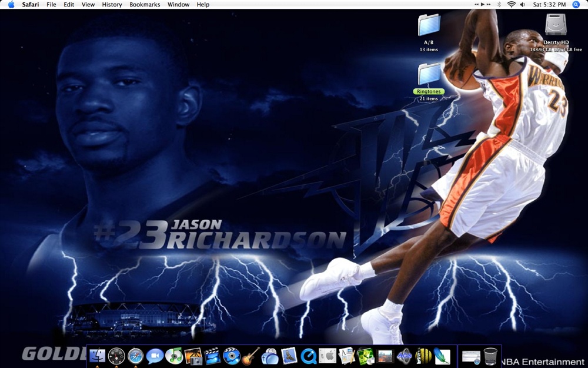Click the Safari compass icon in Dock
588x368 pixels.
[x=135, y=356]
